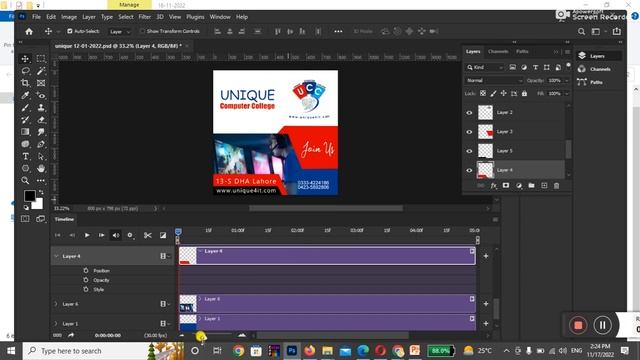Screen dimensions: 640x360
Task: Toggle the Auto-Select checkbox
Action: tap(70, 31)
